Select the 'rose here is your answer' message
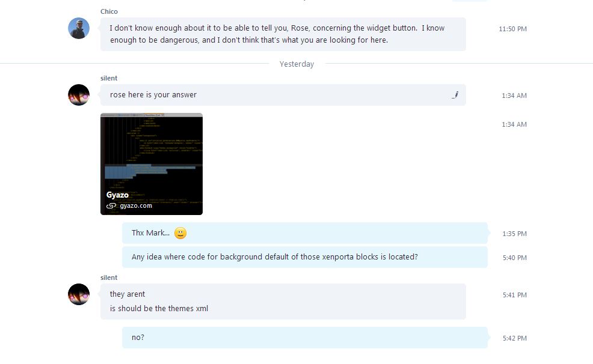This screenshot has width=593, height=364. point(283,95)
